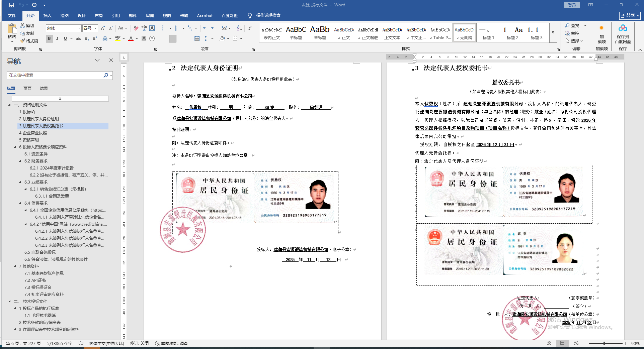Go to heading 4 企业营业执照

click(33, 133)
